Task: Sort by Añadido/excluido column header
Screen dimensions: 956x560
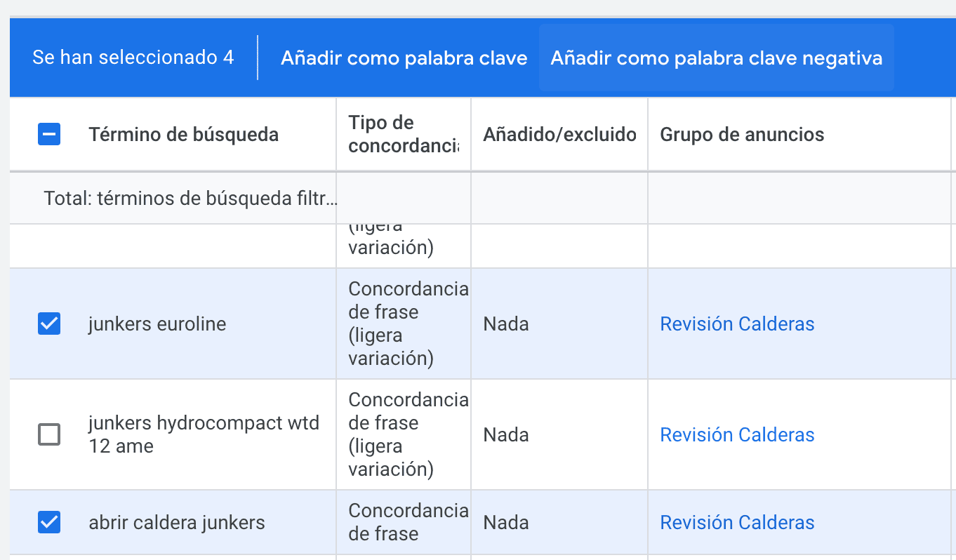Action: [x=559, y=135]
